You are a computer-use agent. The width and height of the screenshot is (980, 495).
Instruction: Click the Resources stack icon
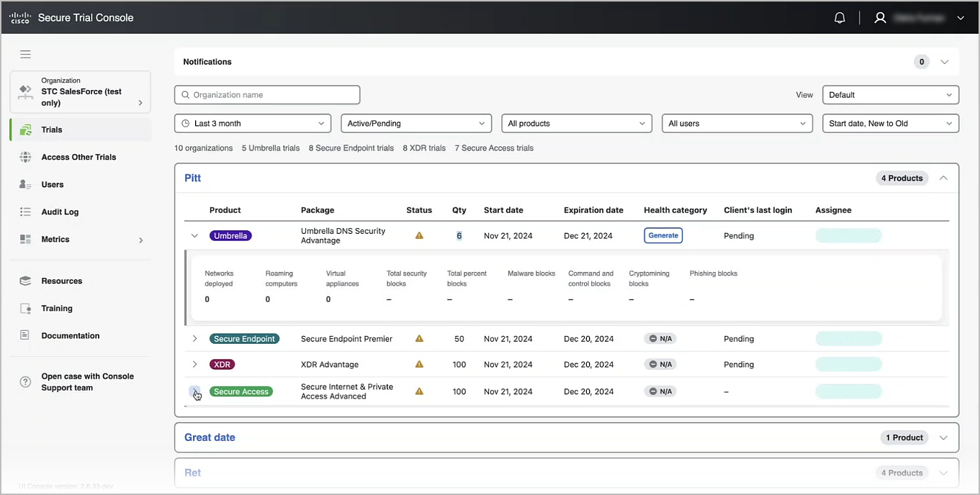[x=26, y=281]
